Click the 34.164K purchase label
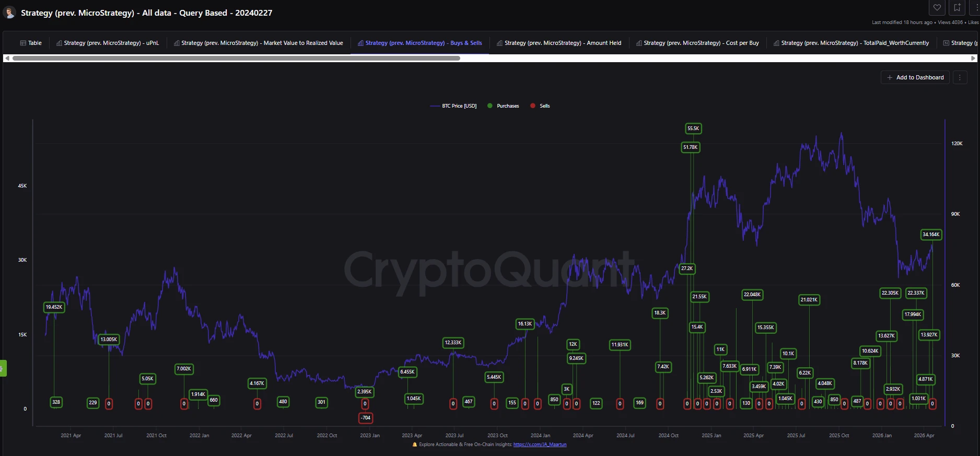Screen dimensions: 980x456 pos(931,235)
